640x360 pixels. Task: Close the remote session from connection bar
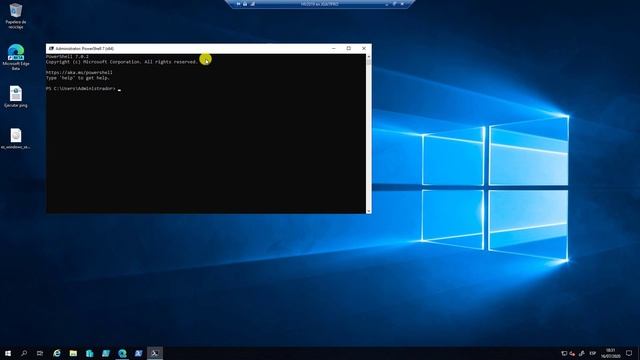[x=402, y=4]
